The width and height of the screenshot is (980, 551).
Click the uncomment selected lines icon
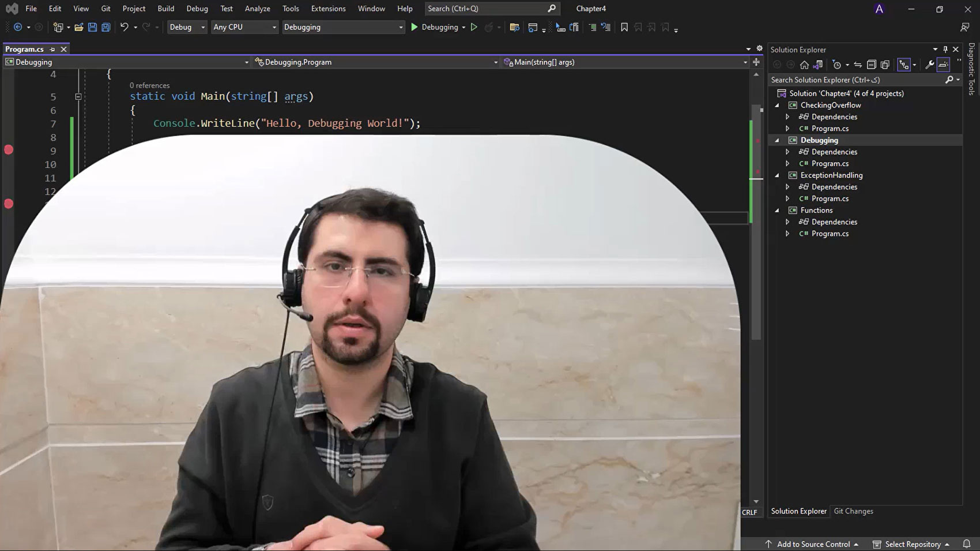[605, 27]
